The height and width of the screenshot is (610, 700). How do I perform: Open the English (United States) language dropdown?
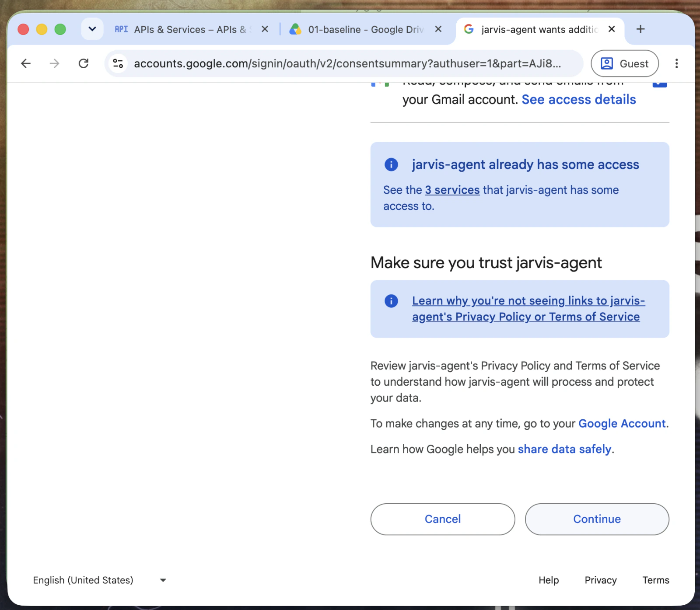pos(100,580)
